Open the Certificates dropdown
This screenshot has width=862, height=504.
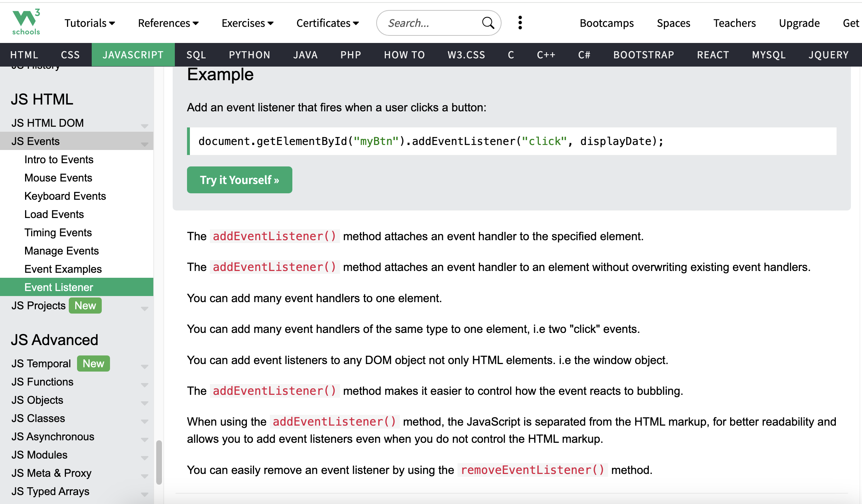click(x=327, y=23)
